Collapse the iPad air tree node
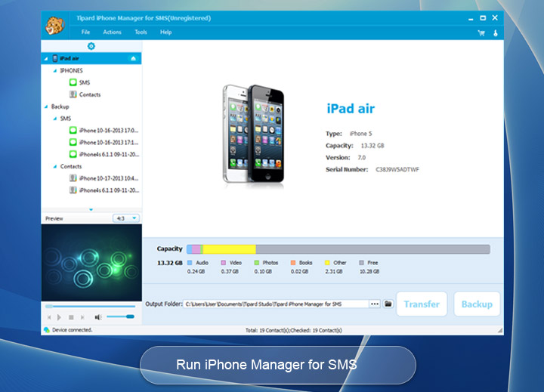Viewport: 544px width, 392px height. coord(46,59)
